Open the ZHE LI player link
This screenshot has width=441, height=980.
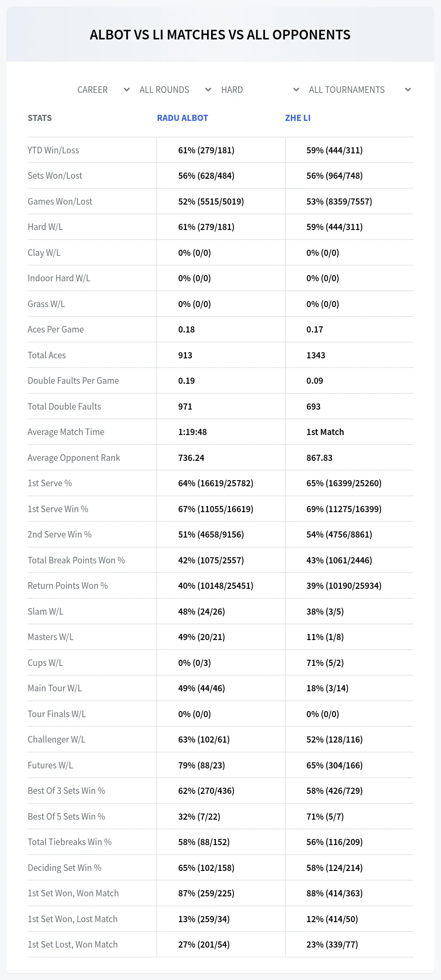tap(298, 118)
